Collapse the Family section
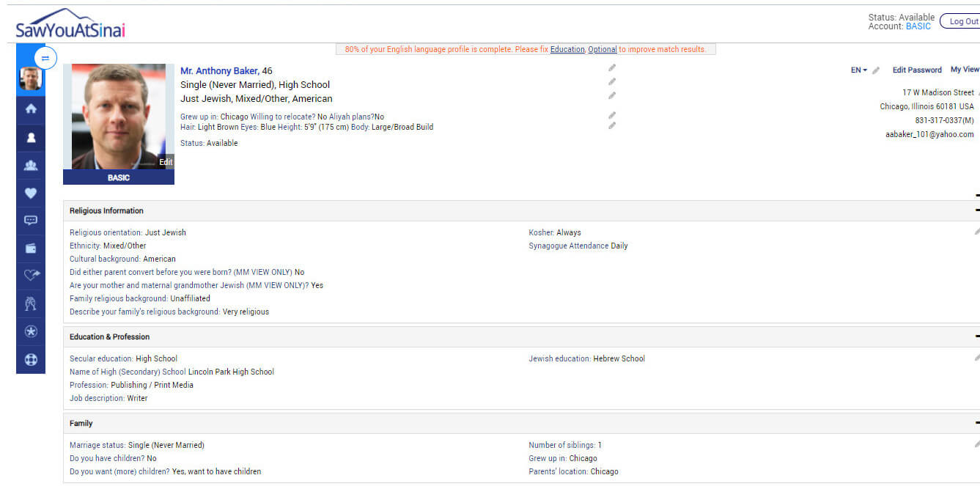 point(977,423)
